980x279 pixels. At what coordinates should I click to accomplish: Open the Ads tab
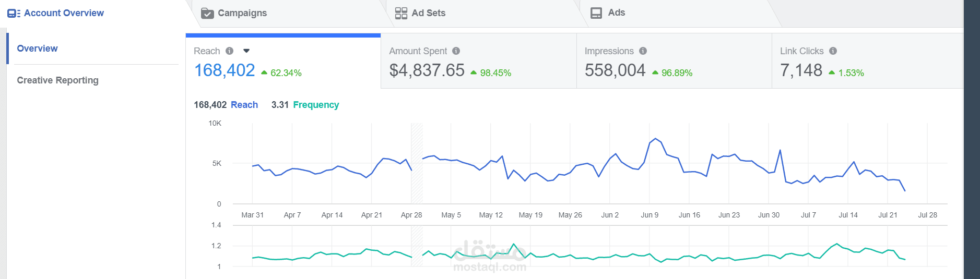point(616,13)
